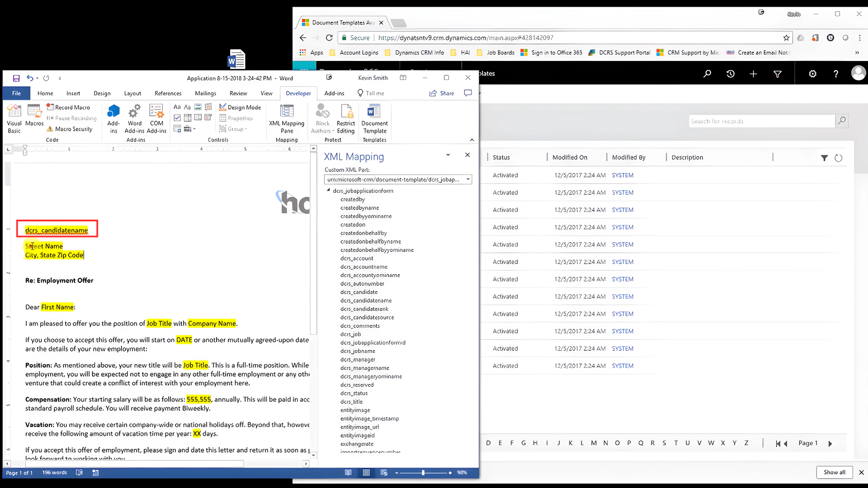Open the Add-ins ribbon tab

(x=334, y=93)
